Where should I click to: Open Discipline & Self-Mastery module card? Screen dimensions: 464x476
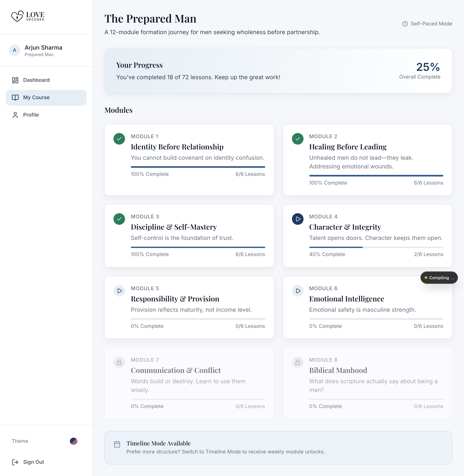(x=189, y=236)
